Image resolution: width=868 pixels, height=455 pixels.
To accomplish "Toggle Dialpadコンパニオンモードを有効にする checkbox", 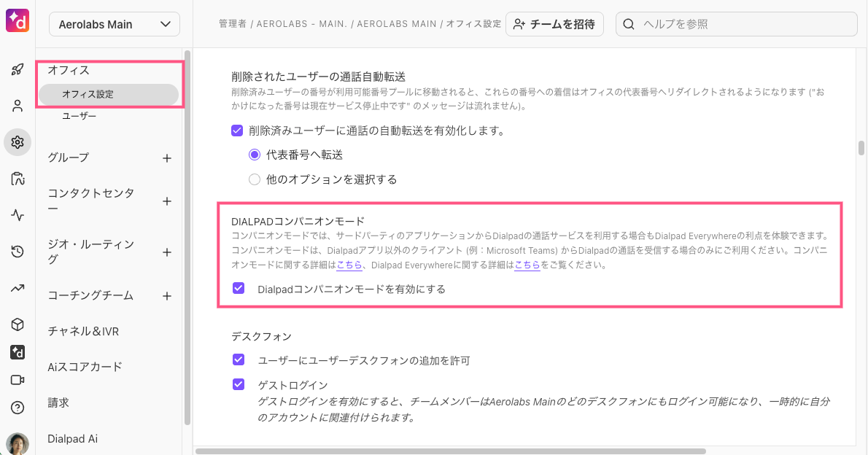I will 239,289.
